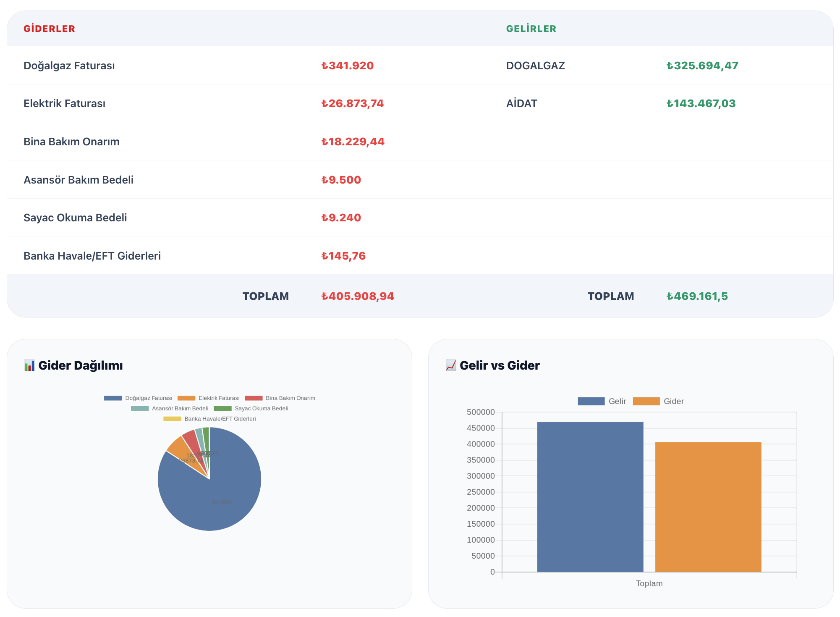Image resolution: width=840 pixels, height=617 pixels.
Task: Toggle the Doğalgaz Faturası pie legend swatch
Action: tap(113, 398)
